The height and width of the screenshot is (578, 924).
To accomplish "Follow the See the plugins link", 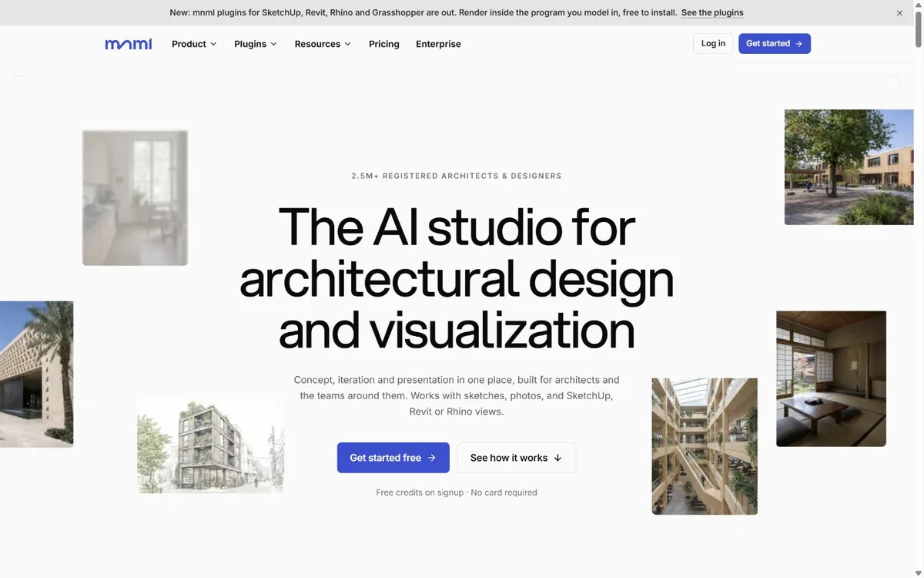I will click(712, 12).
